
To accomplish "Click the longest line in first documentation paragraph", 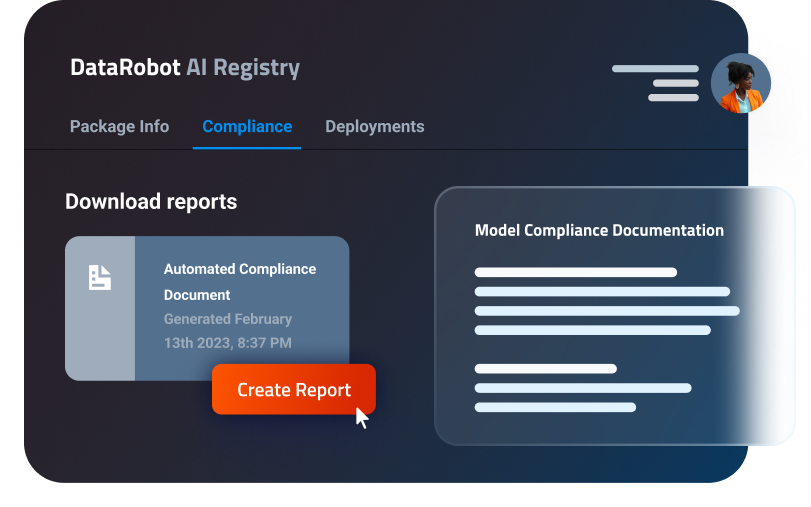I will coord(606,311).
